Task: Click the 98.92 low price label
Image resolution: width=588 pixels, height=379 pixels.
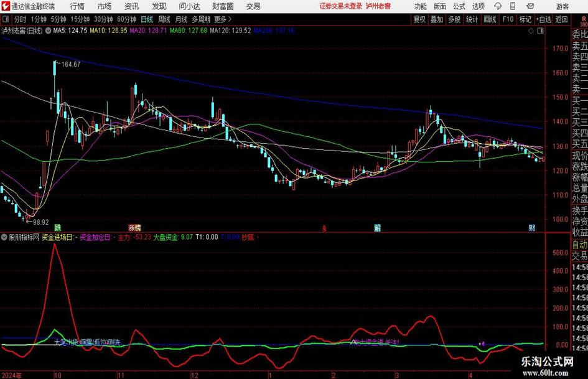Action: [41, 222]
